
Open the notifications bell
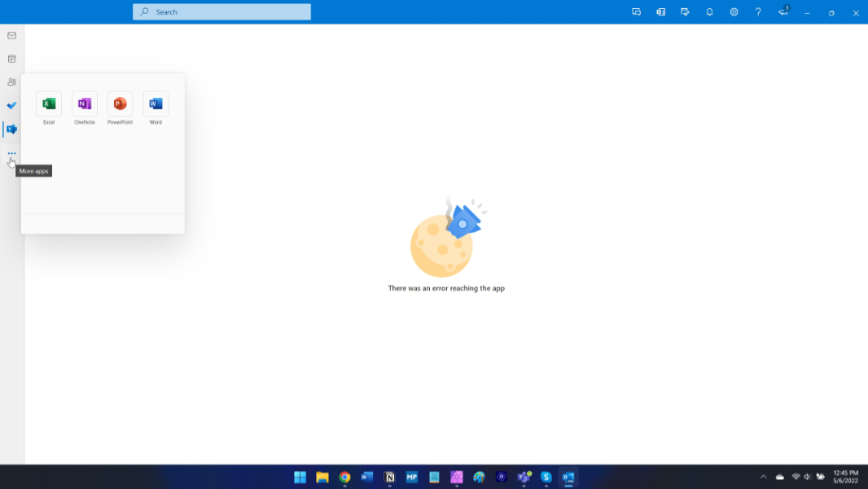click(x=709, y=11)
